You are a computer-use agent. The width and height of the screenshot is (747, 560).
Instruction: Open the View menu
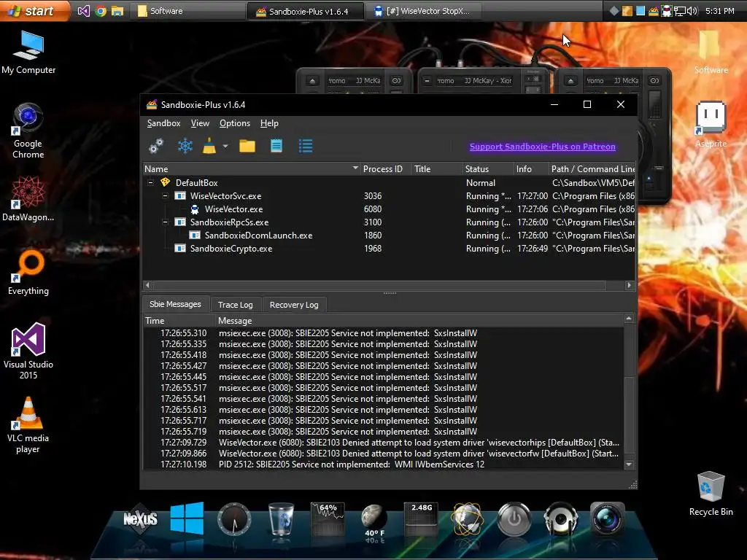point(200,123)
